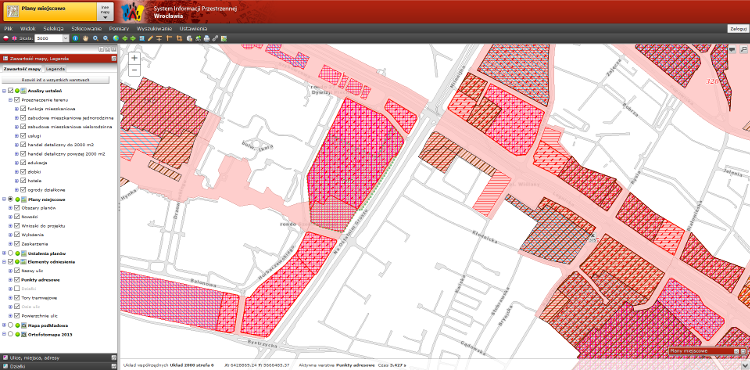Image resolution: width=750 pixels, height=370 pixels.
Task: Open the Pomiary menu
Action: [x=119, y=28]
